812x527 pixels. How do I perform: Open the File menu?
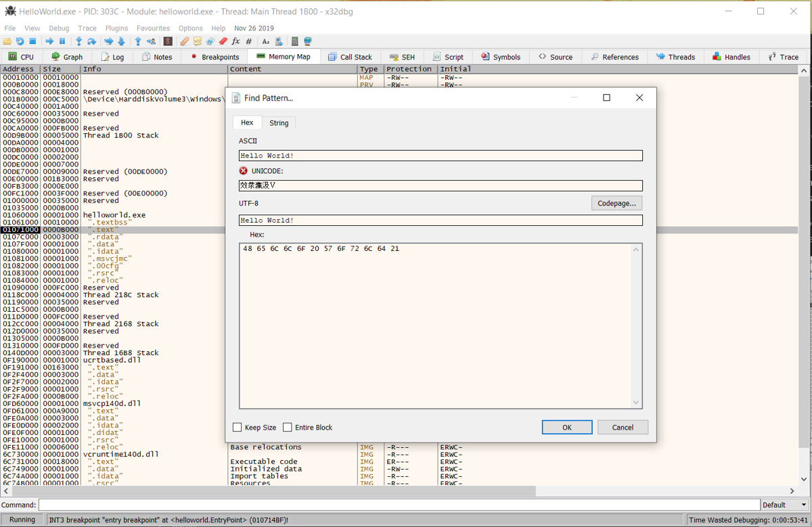[x=10, y=28]
